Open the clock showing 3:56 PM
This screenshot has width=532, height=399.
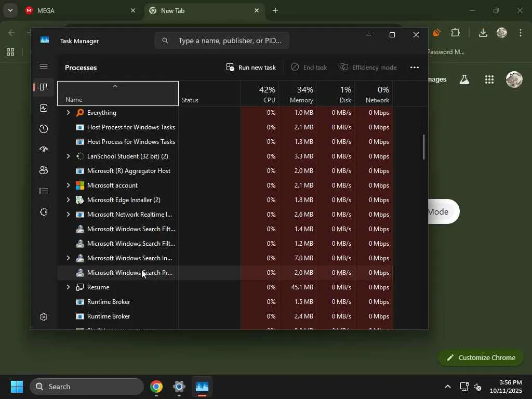[506, 387]
